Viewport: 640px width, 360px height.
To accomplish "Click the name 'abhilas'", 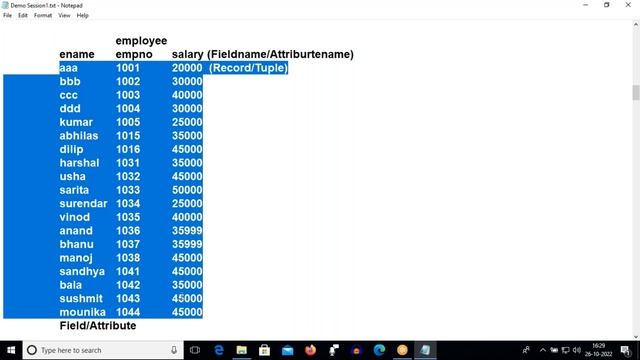I will point(79,136).
